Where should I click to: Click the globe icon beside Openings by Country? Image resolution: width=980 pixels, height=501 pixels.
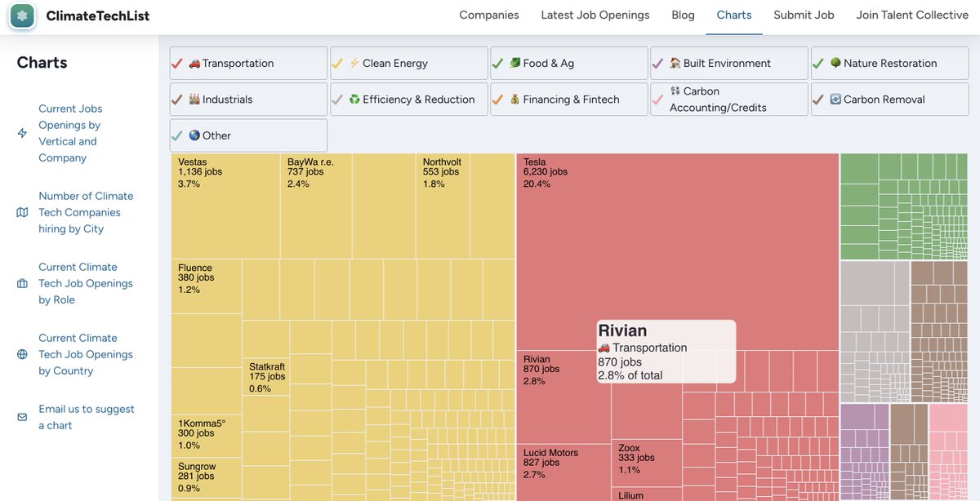pos(22,354)
